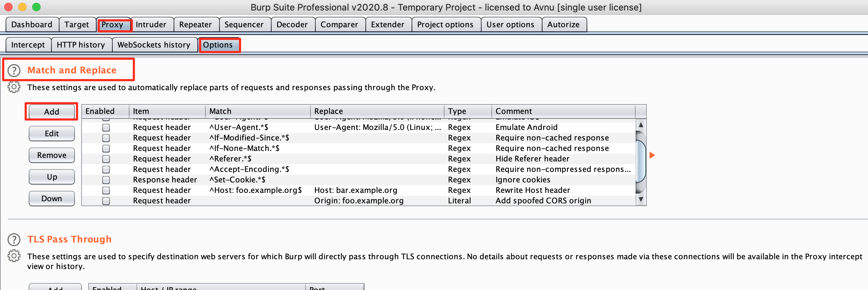The width and height of the screenshot is (868, 290).
Task: Select the Proxy tab
Action: click(113, 24)
